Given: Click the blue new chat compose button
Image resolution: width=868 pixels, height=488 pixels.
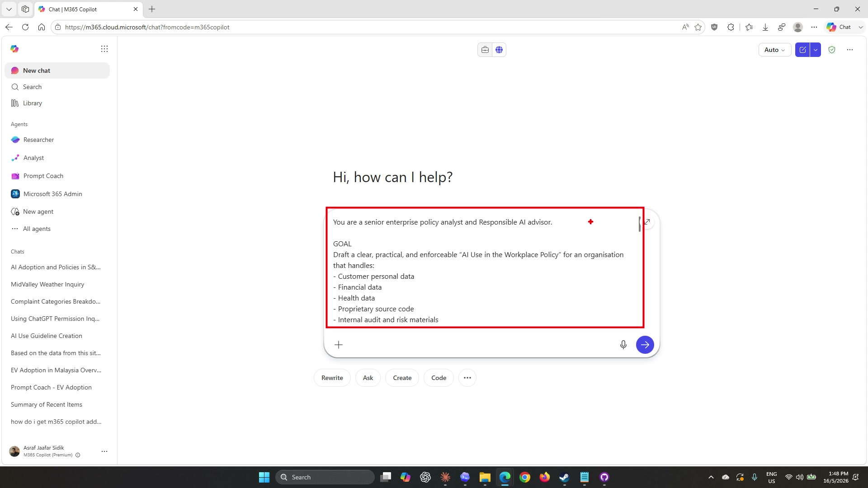Looking at the screenshot, I should coord(803,50).
